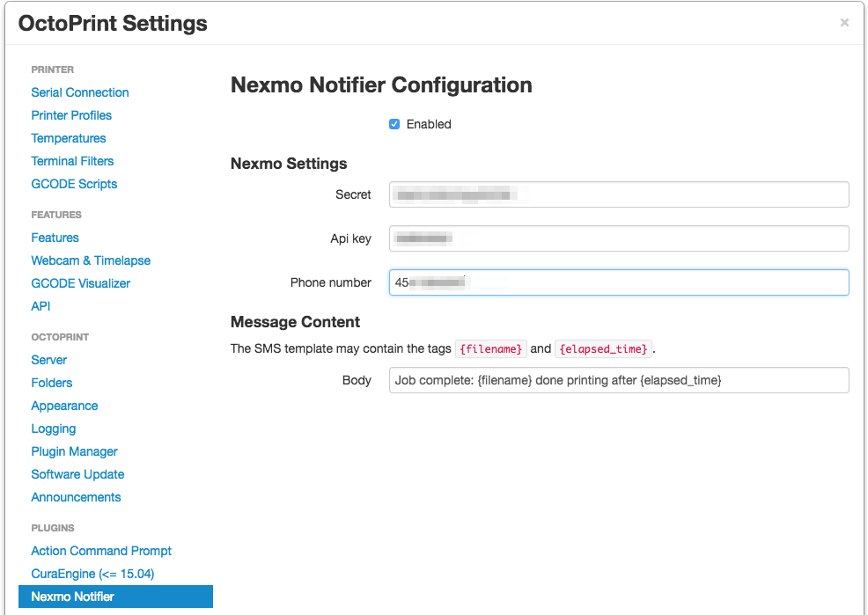Focus the Phone number field
This screenshot has height=615, width=868.
click(619, 282)
